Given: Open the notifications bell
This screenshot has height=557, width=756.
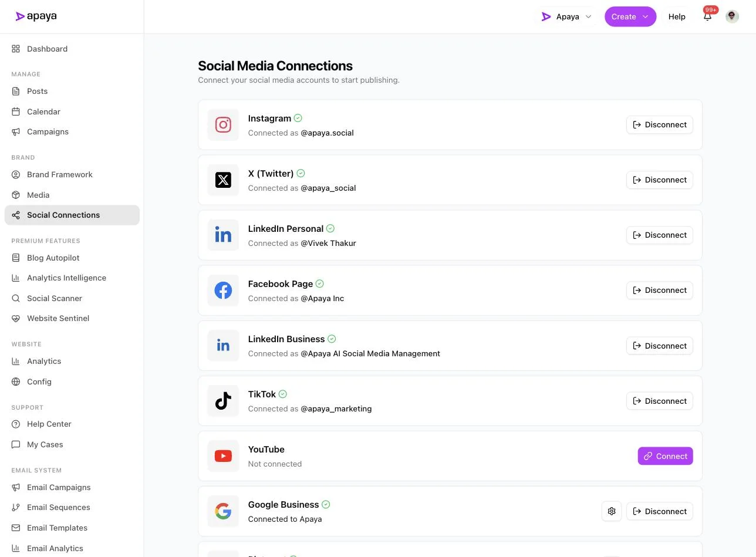Looking at the screenshot, I should click(707, 16).
